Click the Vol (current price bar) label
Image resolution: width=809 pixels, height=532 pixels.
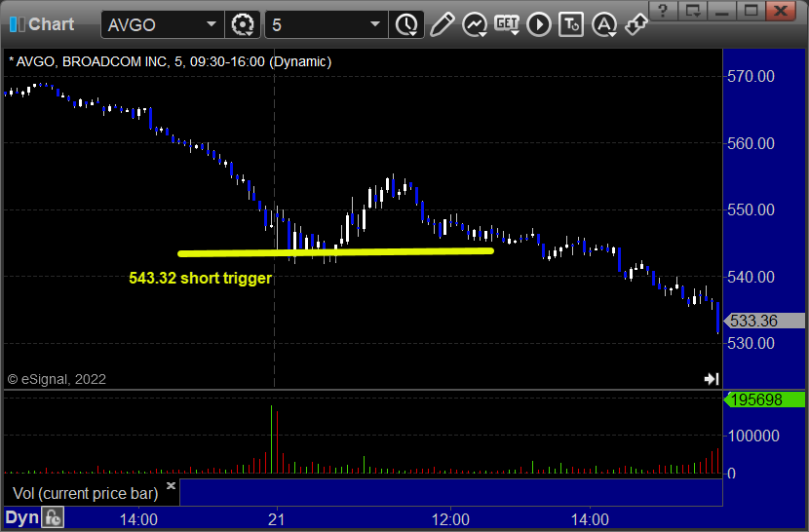(85, 494)
